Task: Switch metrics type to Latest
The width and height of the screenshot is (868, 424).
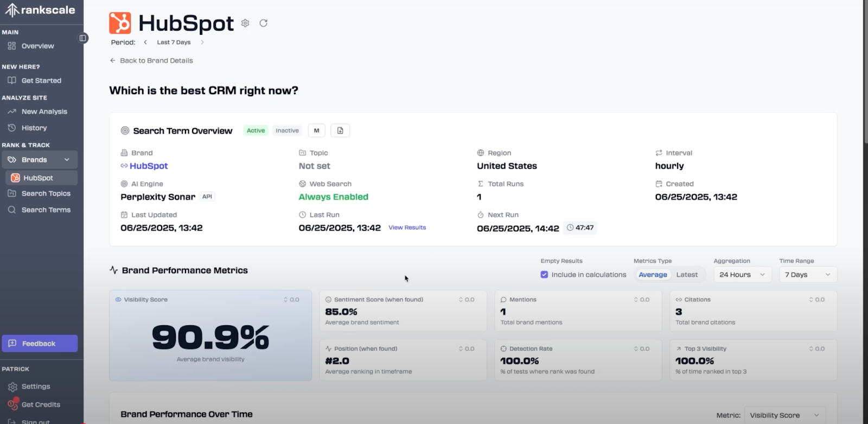Action: 687,275
